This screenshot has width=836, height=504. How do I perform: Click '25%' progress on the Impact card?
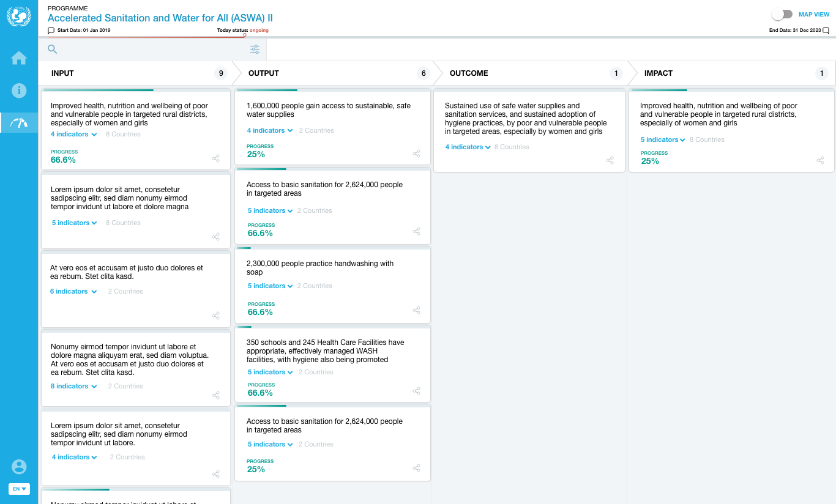(650, 161)
